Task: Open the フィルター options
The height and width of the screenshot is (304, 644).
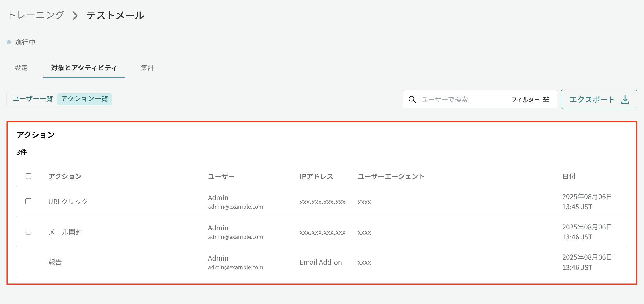Action: [x=530, y=99]
